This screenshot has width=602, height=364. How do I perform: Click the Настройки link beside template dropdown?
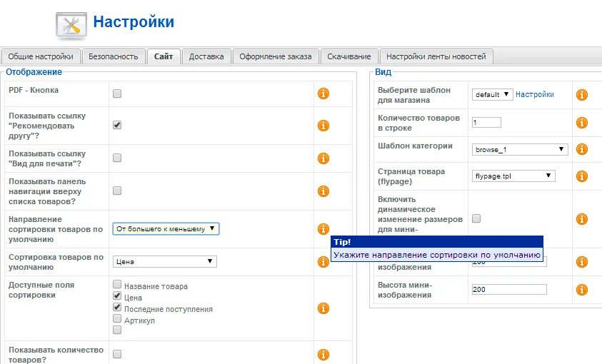point(534,94)
